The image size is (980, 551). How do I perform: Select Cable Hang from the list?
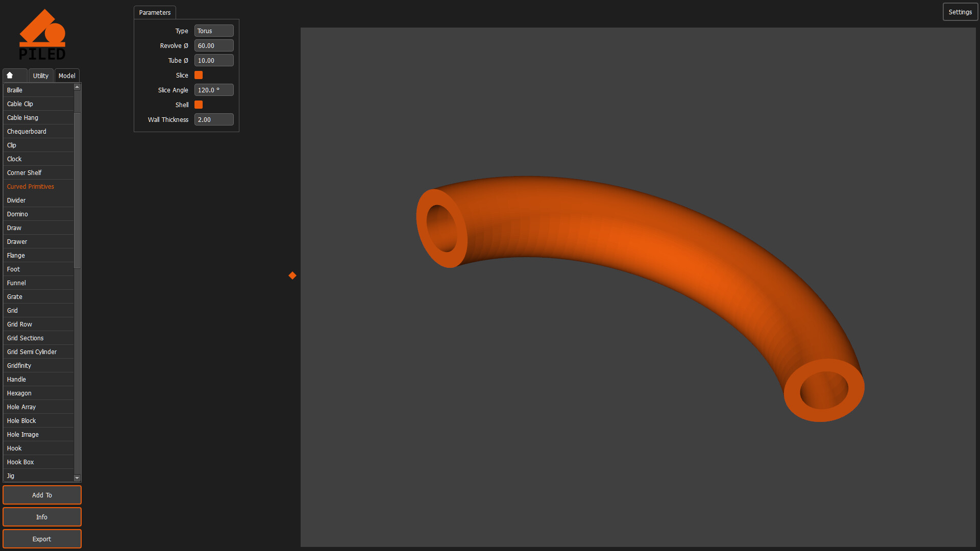(38, 118)
